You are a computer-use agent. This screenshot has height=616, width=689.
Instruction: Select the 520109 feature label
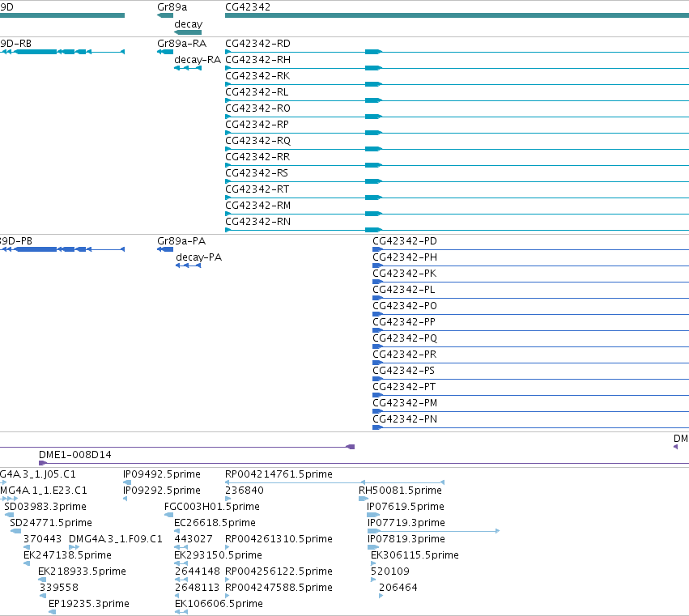point(390,572)
